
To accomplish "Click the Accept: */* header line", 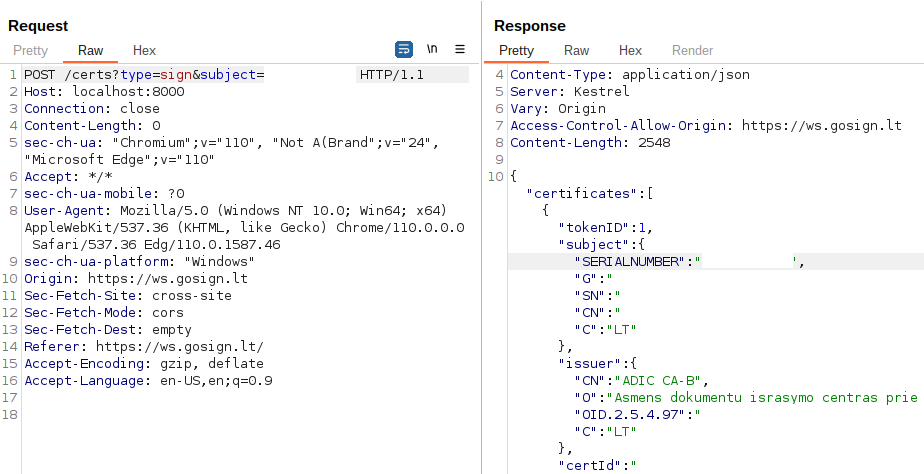I will 68,177.
